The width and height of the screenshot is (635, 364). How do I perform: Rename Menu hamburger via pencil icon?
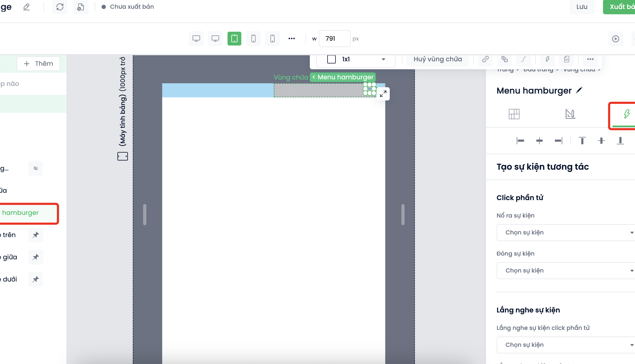[x=579, y=90]
